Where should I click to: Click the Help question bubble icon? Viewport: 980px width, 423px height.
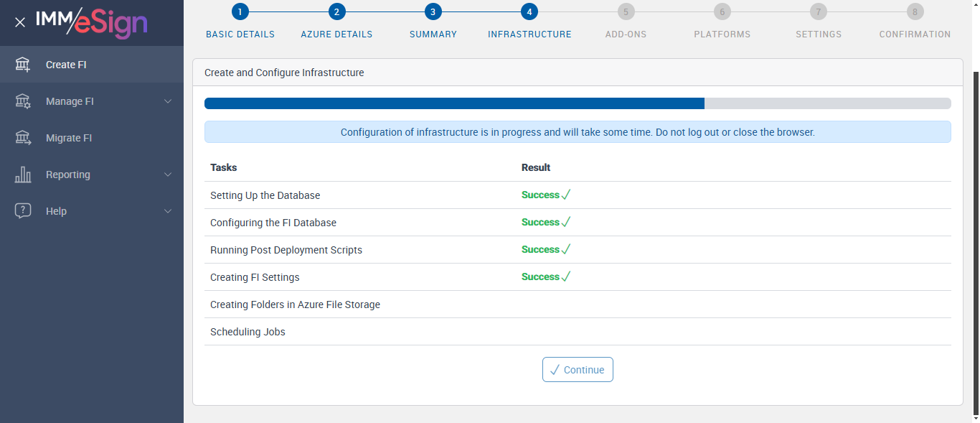pos(23,211)
